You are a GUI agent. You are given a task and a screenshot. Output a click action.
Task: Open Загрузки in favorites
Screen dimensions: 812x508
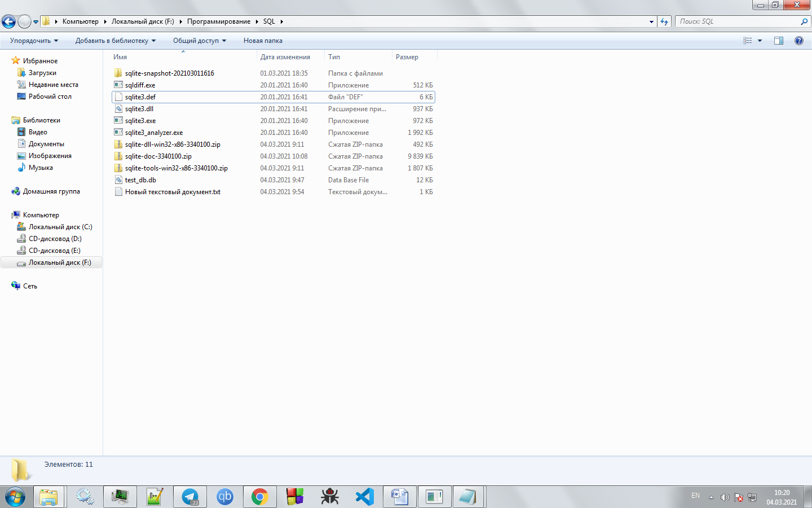42,73
